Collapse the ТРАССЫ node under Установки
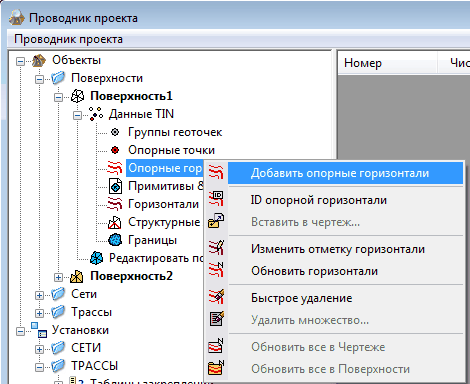 39,367
